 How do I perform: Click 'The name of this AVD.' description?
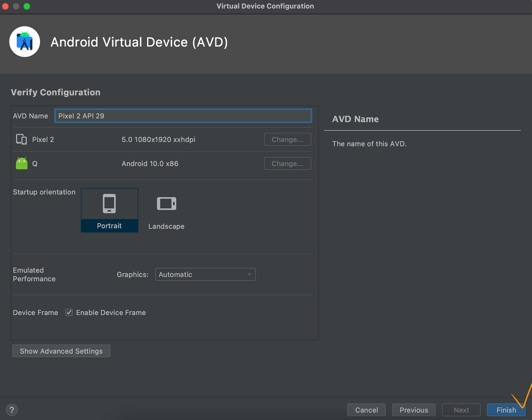(x=369, y=144)
